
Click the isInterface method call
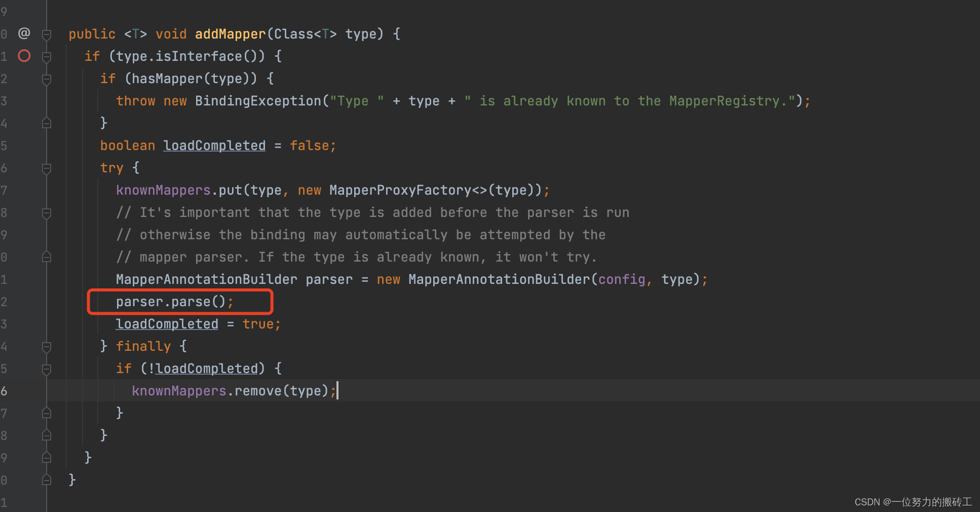[199, 56]
